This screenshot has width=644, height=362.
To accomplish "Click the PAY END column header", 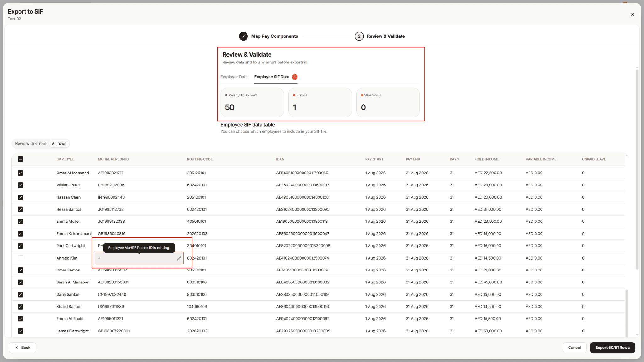I will [x=413, y=159].
